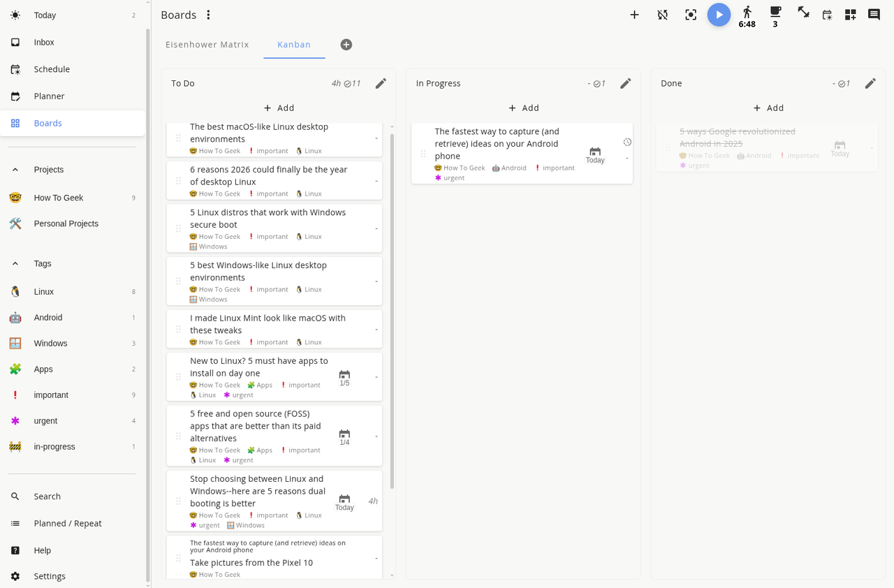Viewport: 894px width, 588px height.
Task: Click the sync disabled icon in the top bar
Action: coord(662,14)
